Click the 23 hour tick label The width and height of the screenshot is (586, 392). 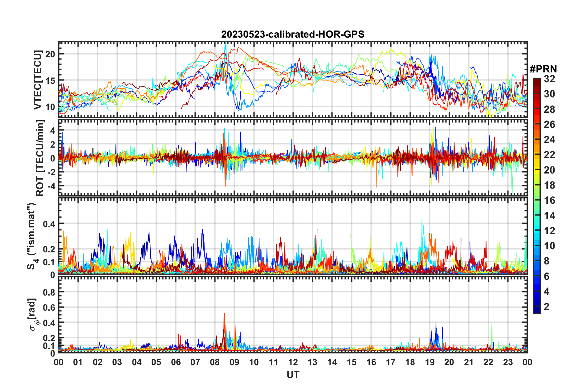pos(508,362)
